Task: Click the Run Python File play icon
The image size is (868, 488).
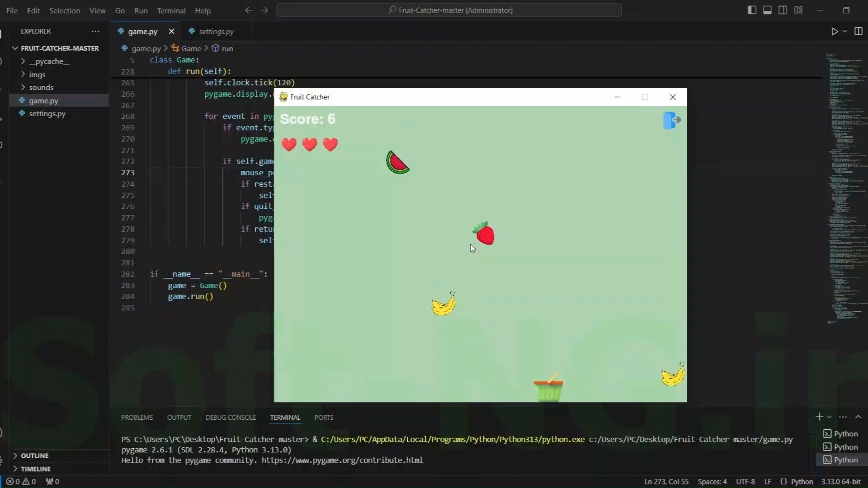Action: click(x=834, y=31)
